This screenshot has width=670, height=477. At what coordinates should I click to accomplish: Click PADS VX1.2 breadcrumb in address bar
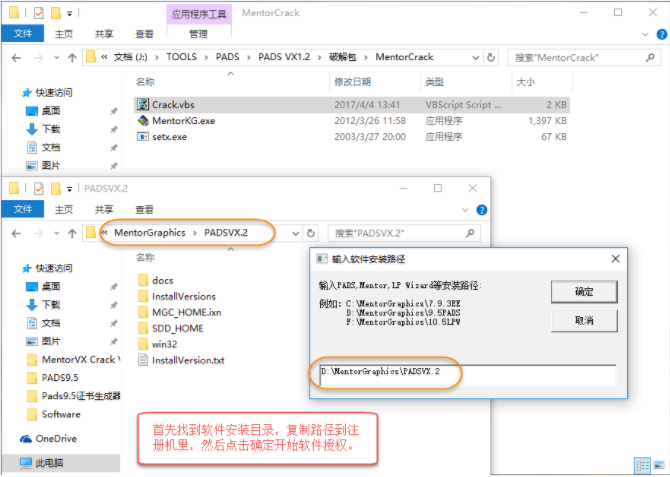click(x=284, y=57)
